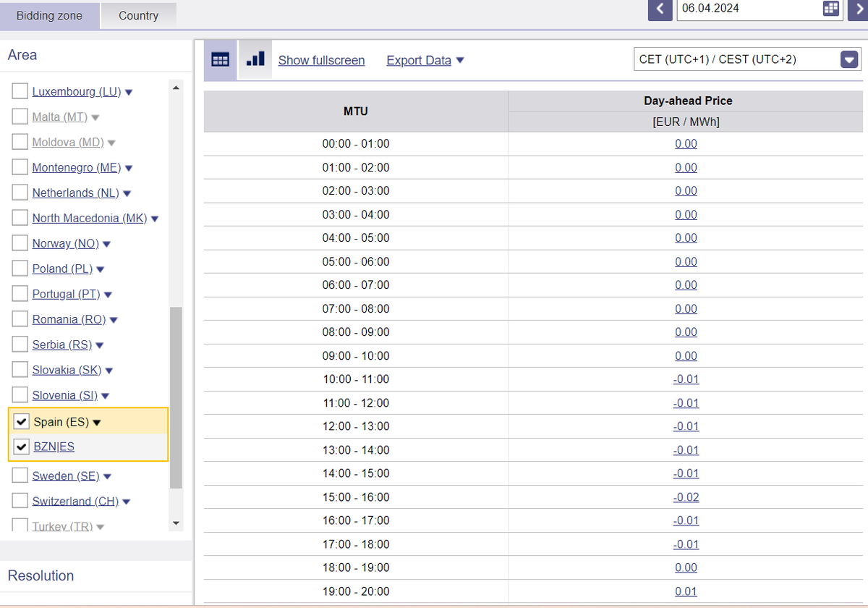868x608 pixels.
Task: Open the Romania (RO) link
Action: [69, 319]
